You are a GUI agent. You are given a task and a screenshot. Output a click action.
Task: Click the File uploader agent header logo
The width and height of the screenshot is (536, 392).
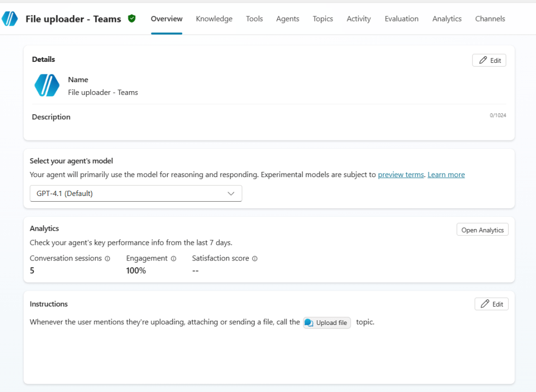(9, 18)
